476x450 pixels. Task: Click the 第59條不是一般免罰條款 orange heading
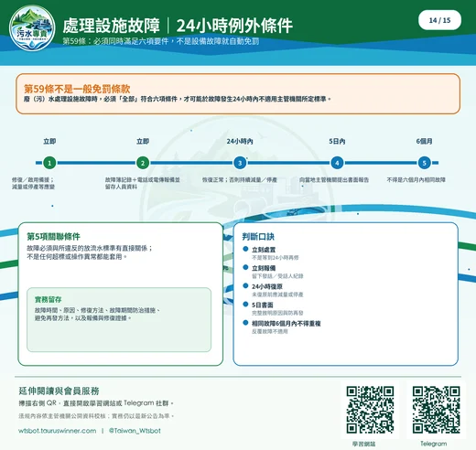77,89
